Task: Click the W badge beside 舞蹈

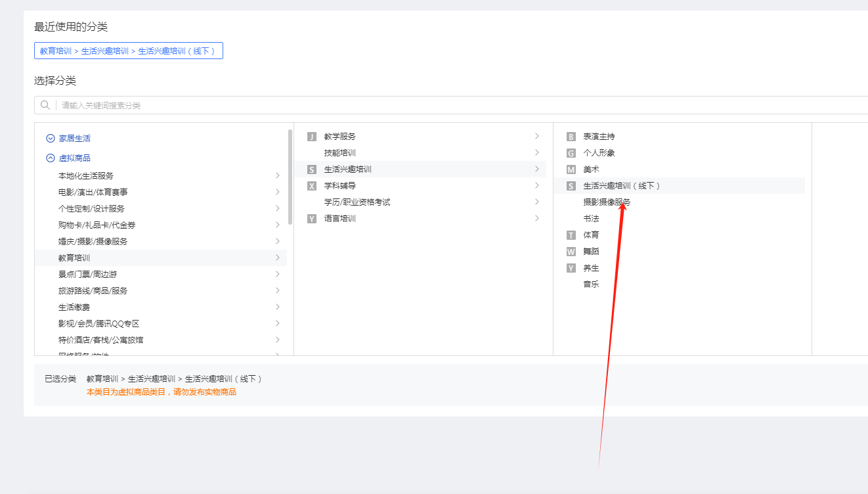Action: tap(571, 252)
